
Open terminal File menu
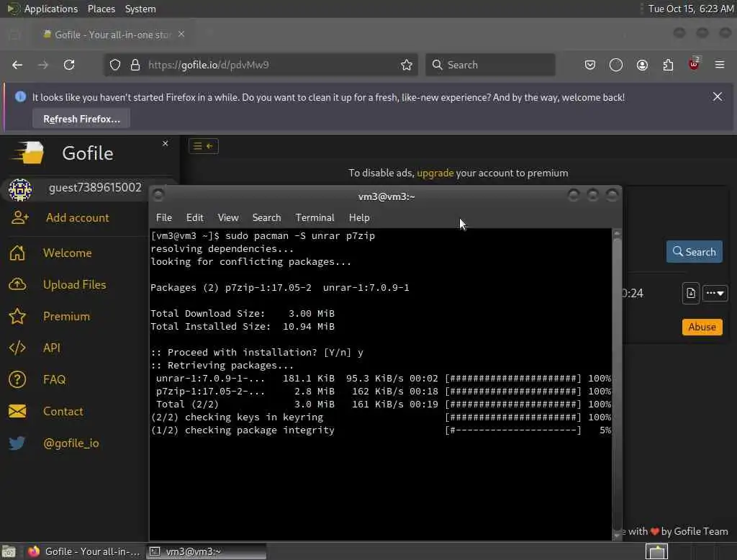[164, 217]
